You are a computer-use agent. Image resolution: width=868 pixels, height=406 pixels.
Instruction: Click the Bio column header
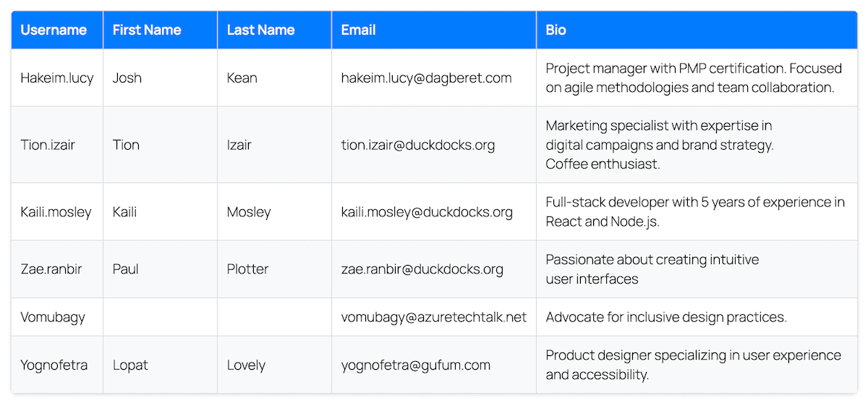(697, 30)
